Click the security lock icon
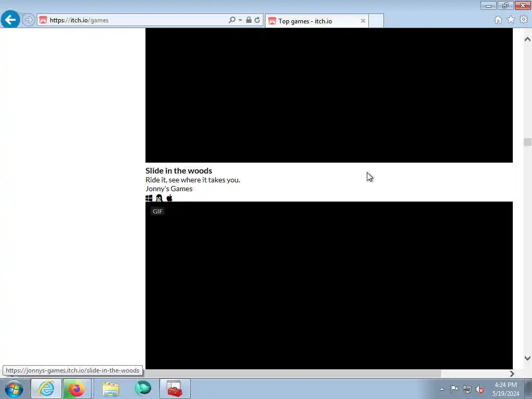 click(249, 20)
